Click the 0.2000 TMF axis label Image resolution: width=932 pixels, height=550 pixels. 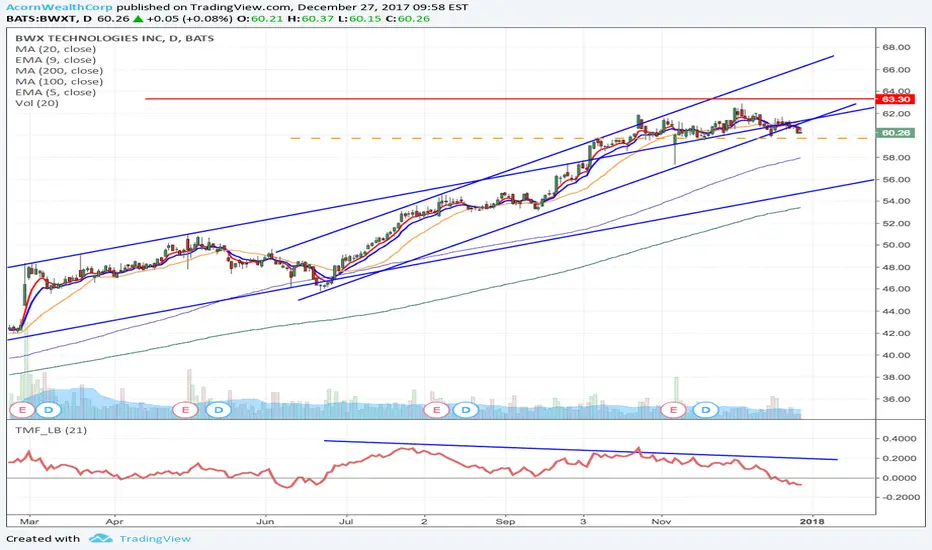coord(900,458)
